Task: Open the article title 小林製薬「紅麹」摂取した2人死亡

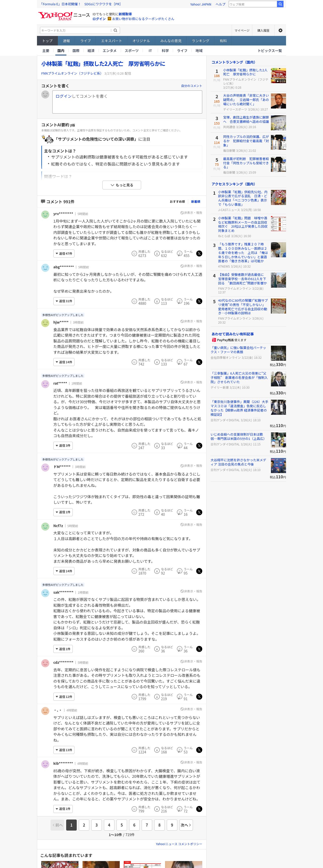Action: (103, 64)
